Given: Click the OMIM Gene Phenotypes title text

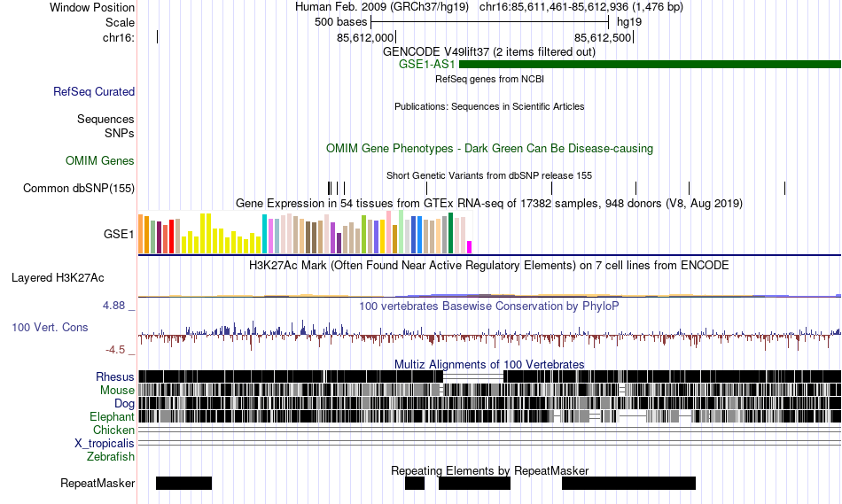Looking at the screenshot, I should [x=489, y=148].
